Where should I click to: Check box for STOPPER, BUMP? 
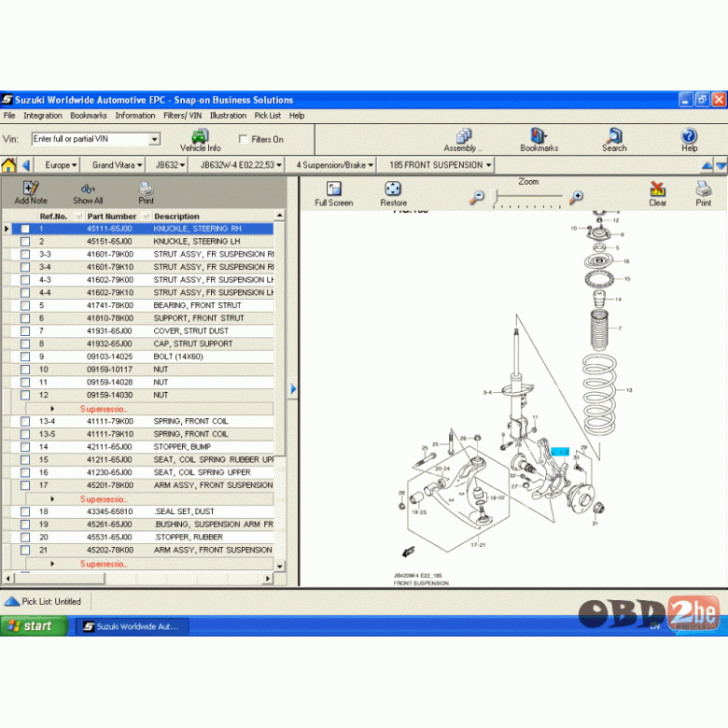(25, 447)
